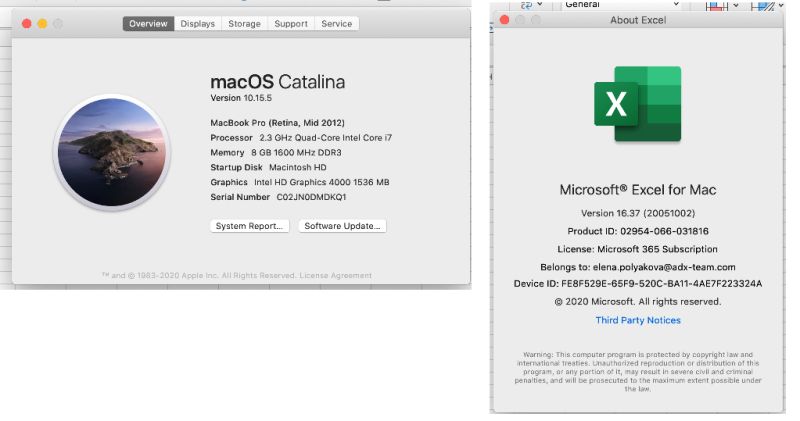Click the Product ID: 02954-066-031816 line
Viewport: 800px width, 421px height.
[x=638, y=231]
